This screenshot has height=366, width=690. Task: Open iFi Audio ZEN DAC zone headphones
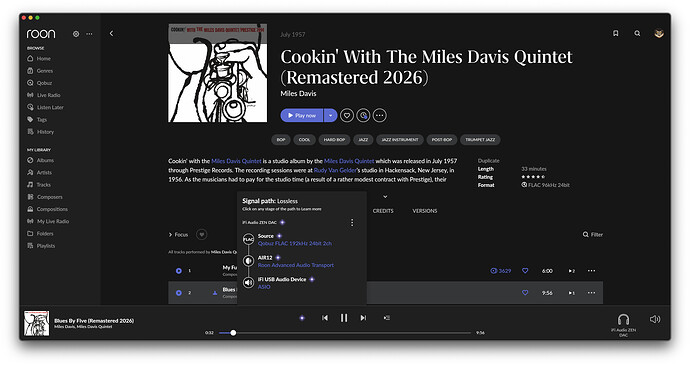coord(623,320)
